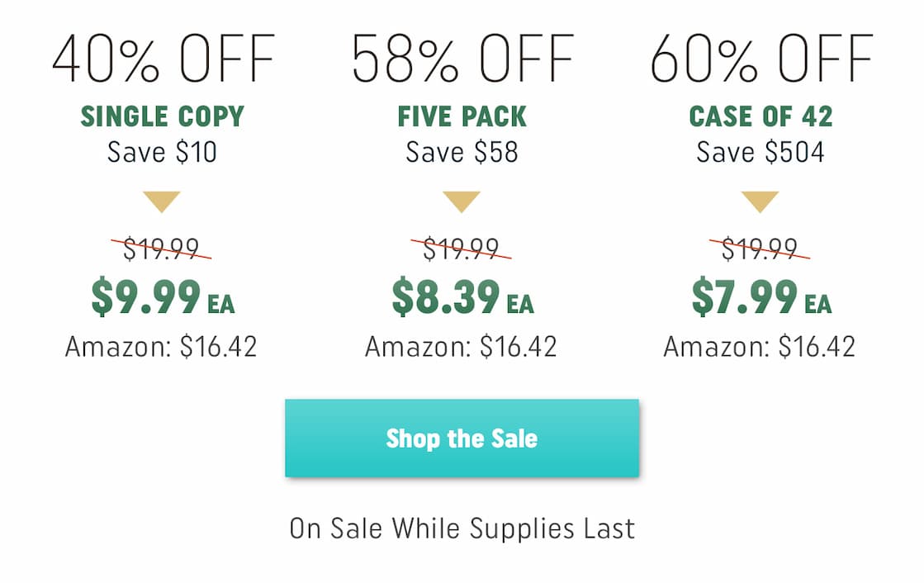The height and width of the screenshot is (583, 924).
Task: Click the Amazon price under $8.39 EA
Action: click(462, 346)
